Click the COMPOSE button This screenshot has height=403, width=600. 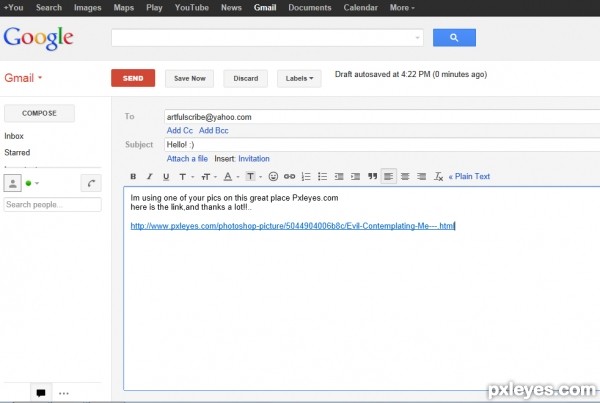tap(39, 113)
